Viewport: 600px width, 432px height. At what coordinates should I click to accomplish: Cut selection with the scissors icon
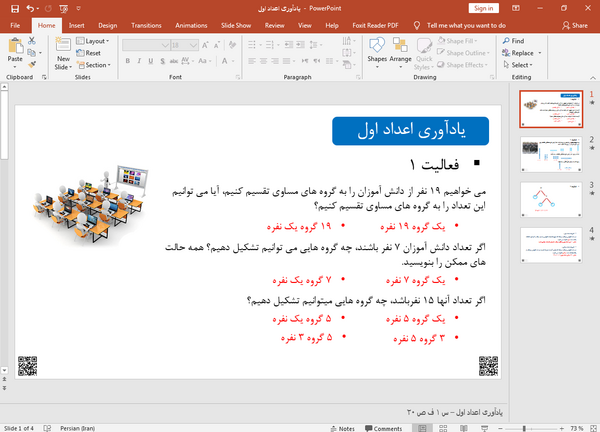(x=32, y=41)
